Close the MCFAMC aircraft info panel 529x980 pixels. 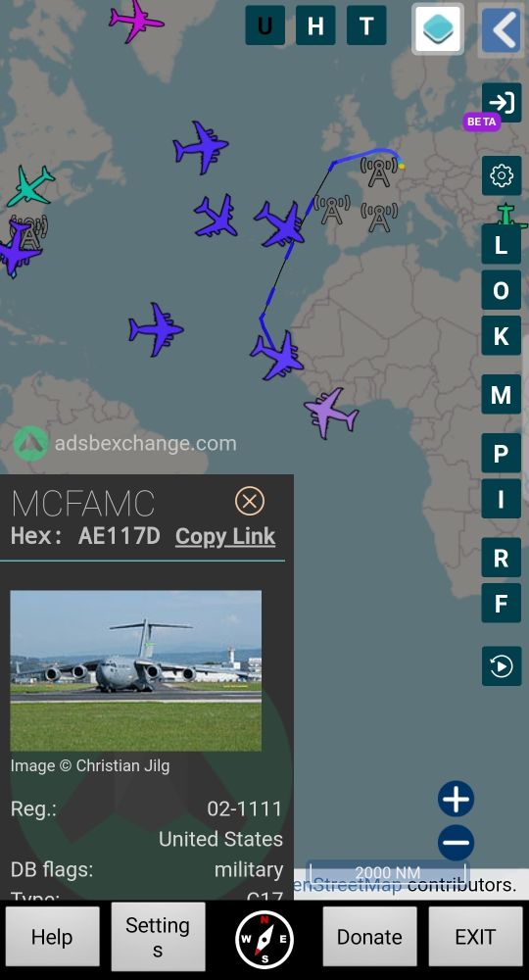(x=250, y=501)
